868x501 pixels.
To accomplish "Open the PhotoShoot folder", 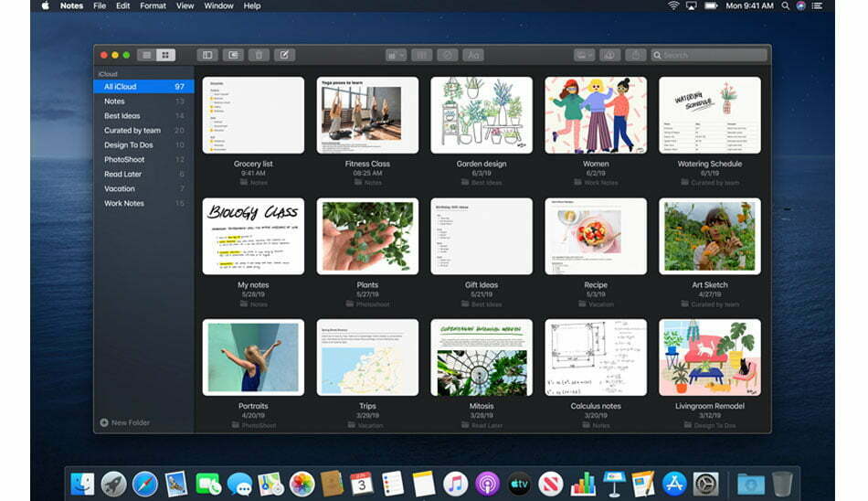I will [144, 160].
